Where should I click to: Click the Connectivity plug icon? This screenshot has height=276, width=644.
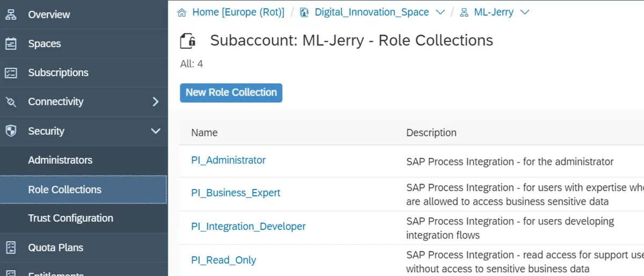11,101
